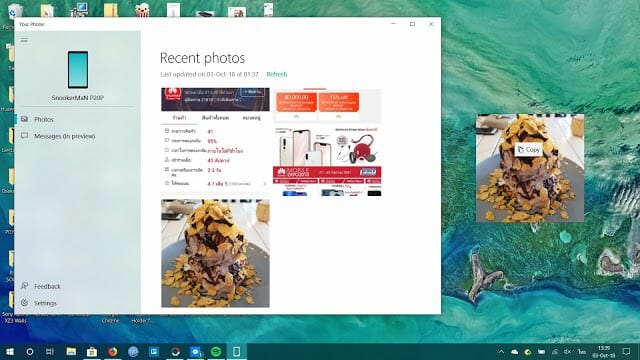Open the Windows Start menu

click(x=9, y=351)
